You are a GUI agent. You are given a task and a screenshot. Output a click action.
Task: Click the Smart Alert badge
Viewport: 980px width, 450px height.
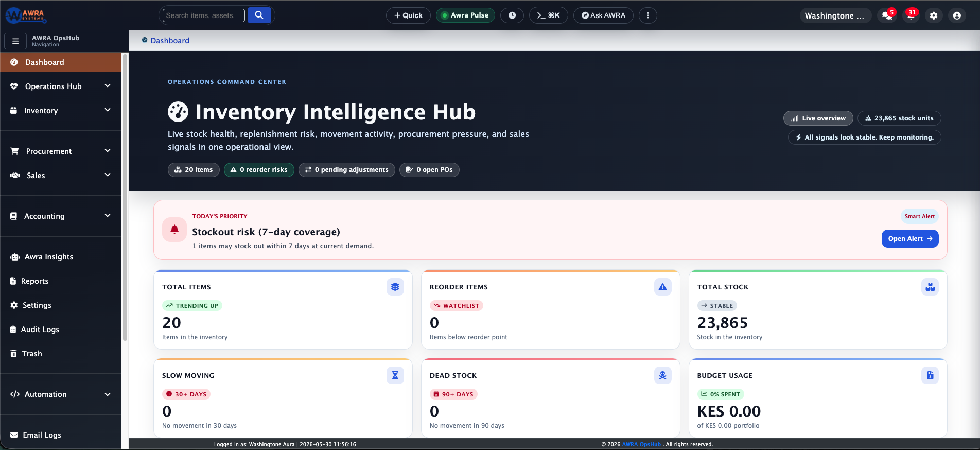click(x=920, y=216)
